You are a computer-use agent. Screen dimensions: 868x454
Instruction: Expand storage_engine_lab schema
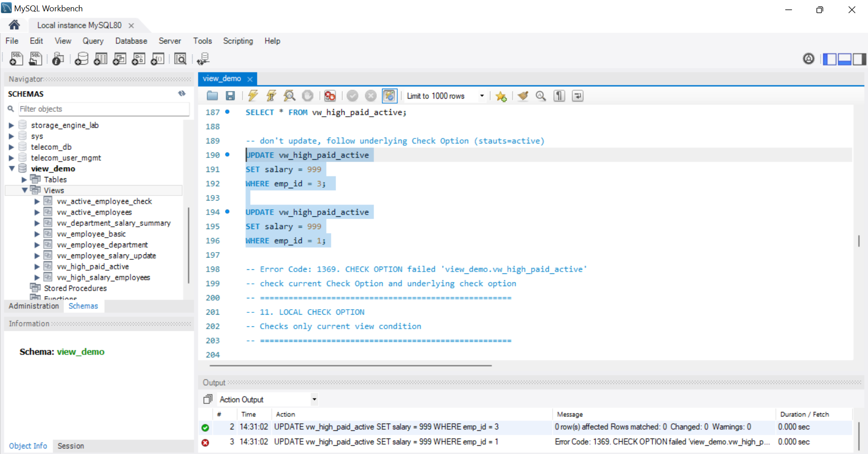tap(11, 125)
